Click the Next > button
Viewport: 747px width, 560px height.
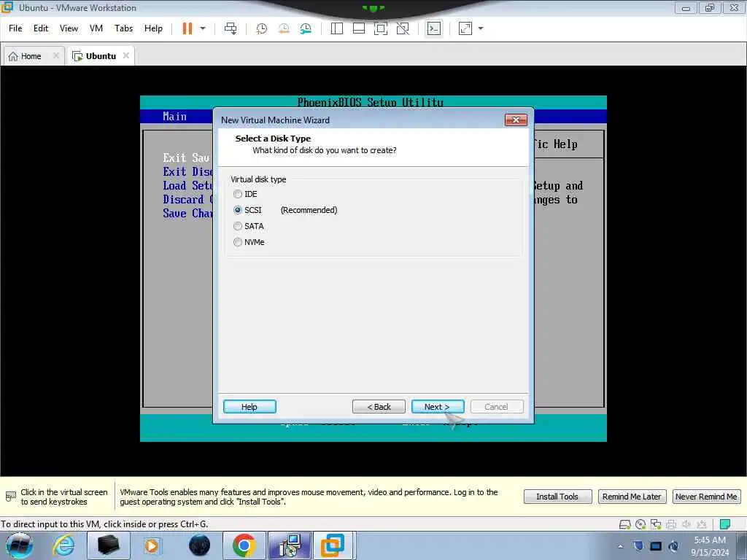[438, 407]
